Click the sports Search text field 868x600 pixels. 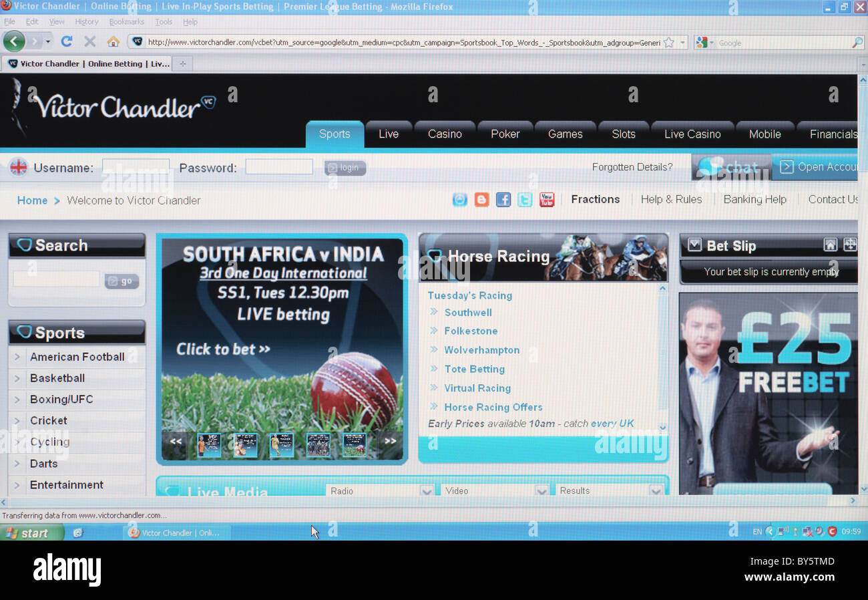pyautogui.click(x=56, y=279)
